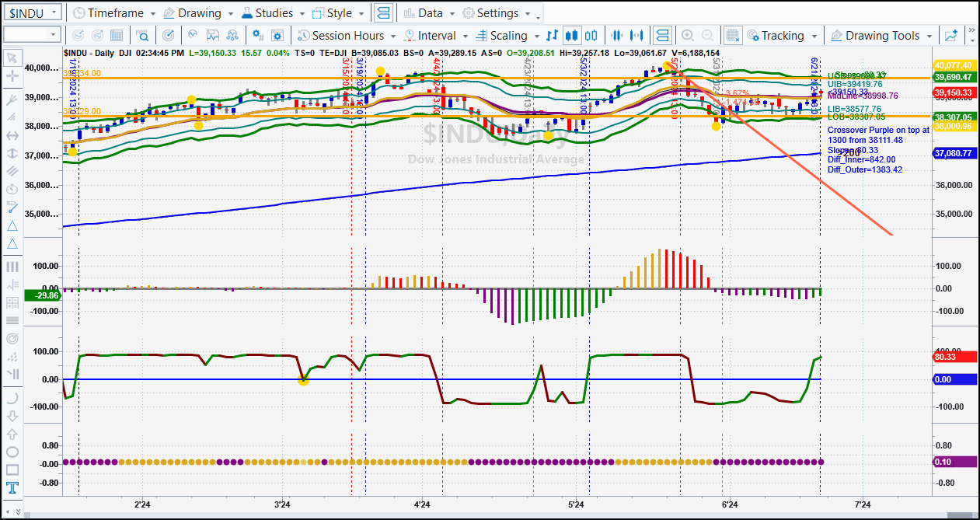Click the Scaling button
The height and width of the screenshot is (520, 980).
(x=502, y=36)
